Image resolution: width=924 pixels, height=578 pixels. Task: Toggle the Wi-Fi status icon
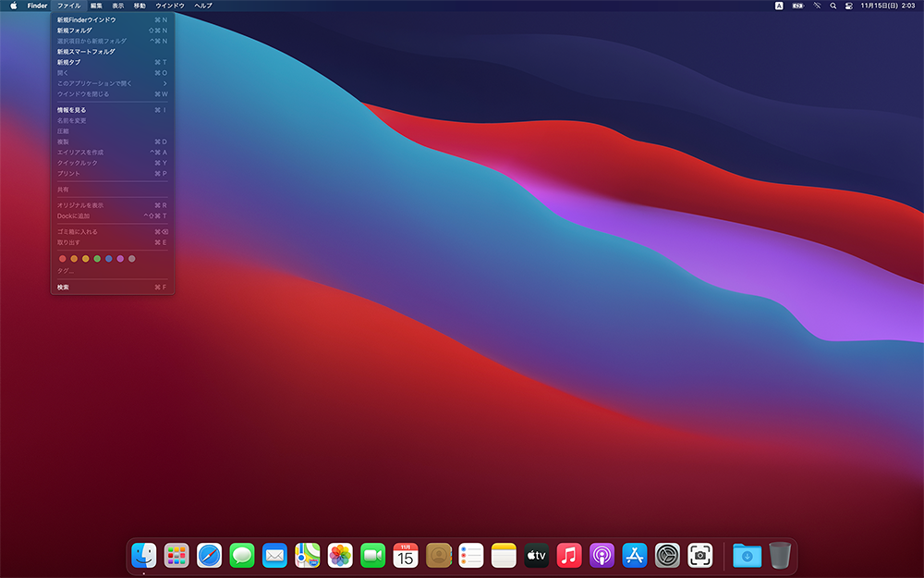tap(816, 6)
